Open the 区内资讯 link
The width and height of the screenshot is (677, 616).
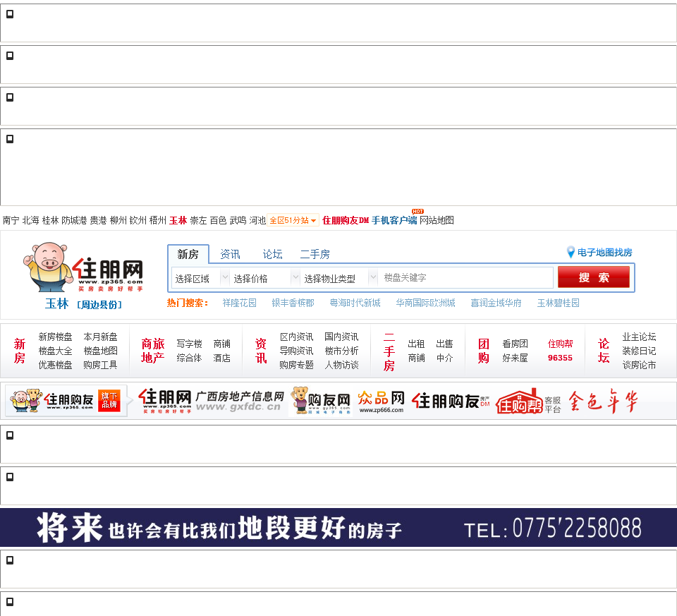pyautogui.click(x=297, y=337)
